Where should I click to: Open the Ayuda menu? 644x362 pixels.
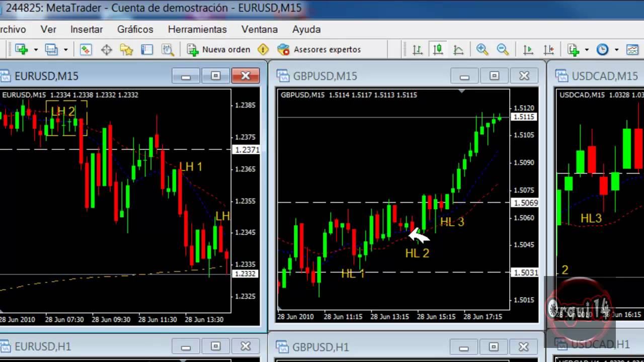point(306,29)
